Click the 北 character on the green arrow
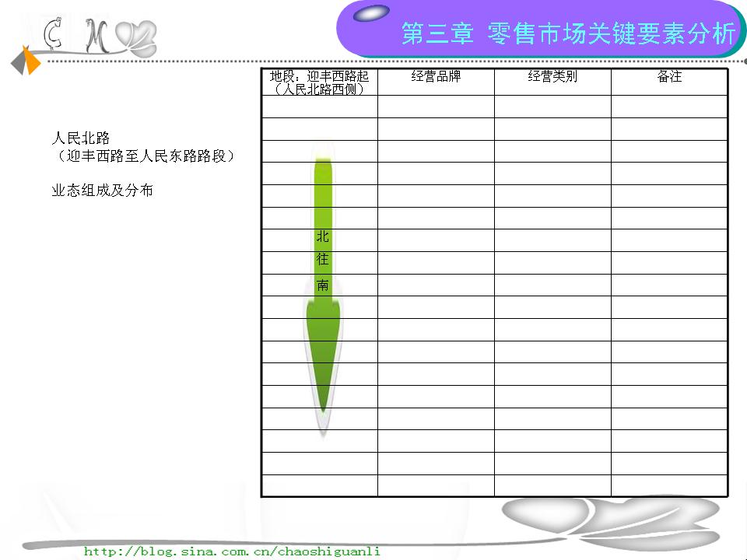The image size is (747, 560). point(322,236)
